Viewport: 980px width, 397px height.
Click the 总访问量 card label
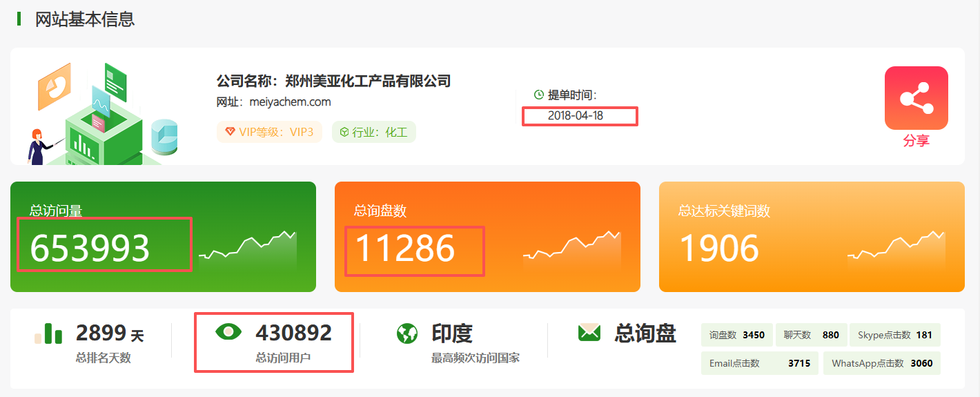(x=56, y=211)
